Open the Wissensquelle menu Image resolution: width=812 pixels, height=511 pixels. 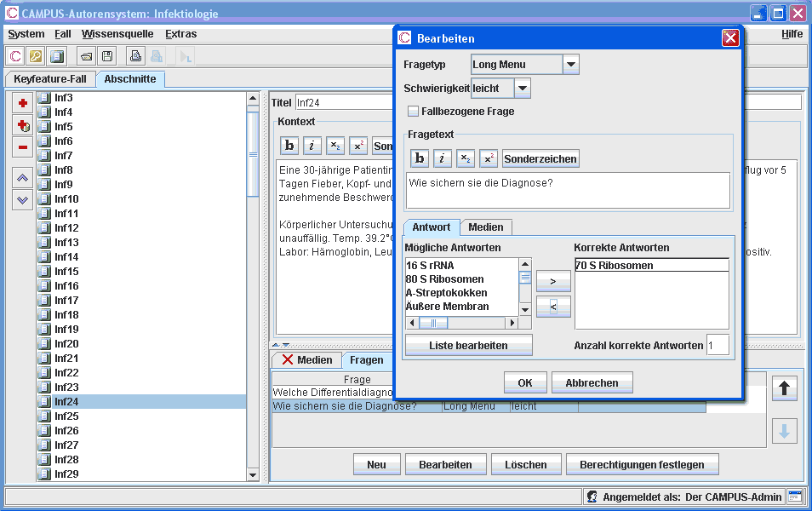point(117,34)
